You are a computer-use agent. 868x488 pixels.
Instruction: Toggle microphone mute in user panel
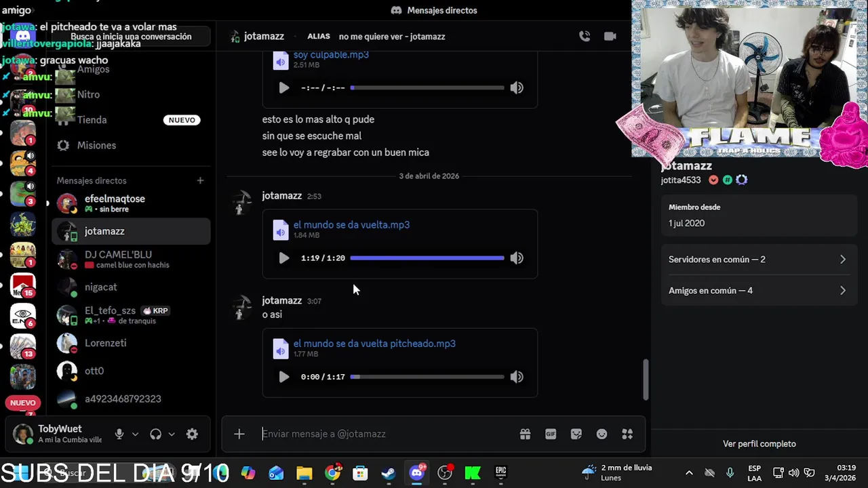119,434
